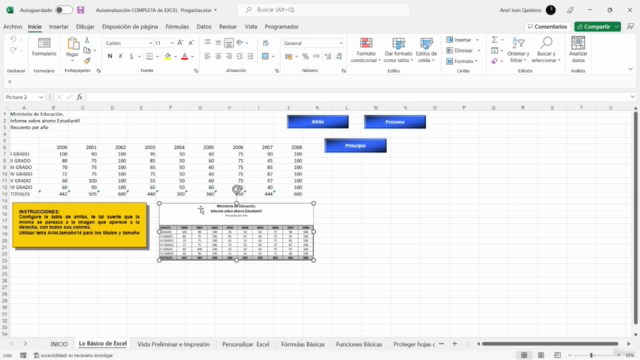Image resolution: width=640 pixels, height=360 pixels.
Task: Click the blue Principio button
Action: click(355, 145)
